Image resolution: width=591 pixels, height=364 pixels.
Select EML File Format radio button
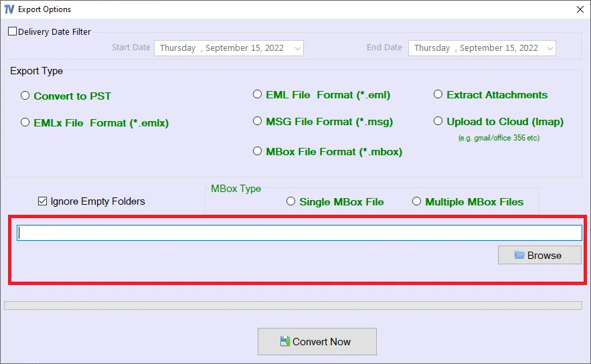click(x=257, y=94)
